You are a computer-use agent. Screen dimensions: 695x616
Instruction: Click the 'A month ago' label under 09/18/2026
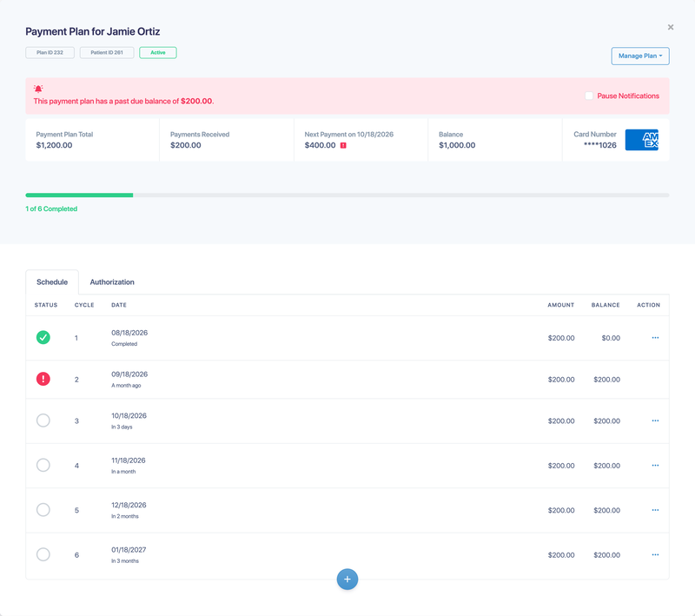[x=126, y=386]
